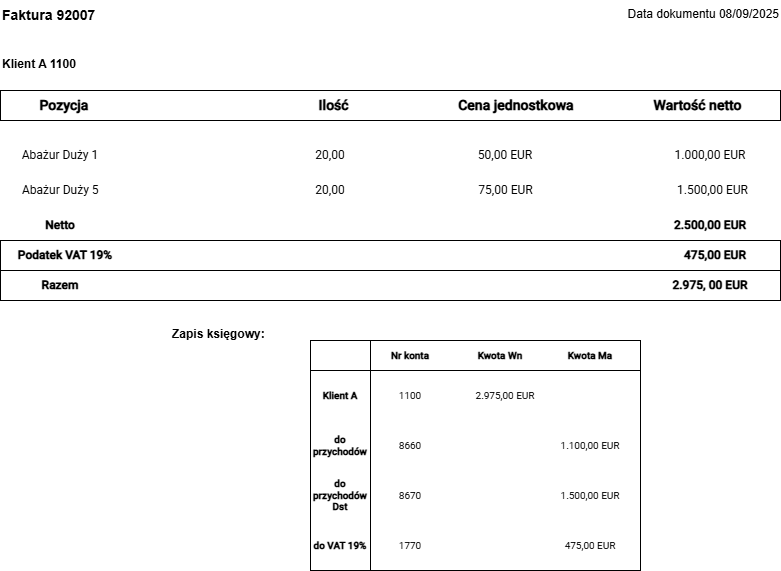
Task: Click the net value '1.000,00 EUR'
Action: tap(710, 155)
